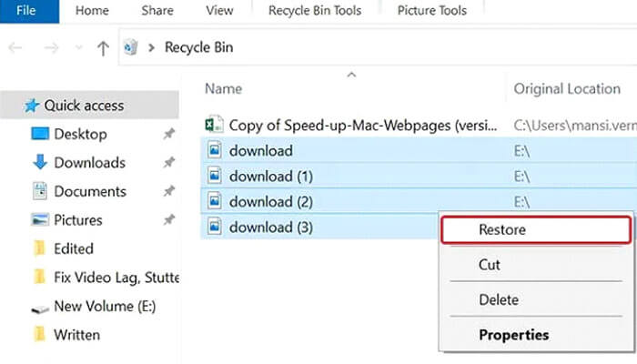The width and height of the screenshot is (637, 364).
Task: Choose Restore from the context menu
Action: [x=502, y=230]
